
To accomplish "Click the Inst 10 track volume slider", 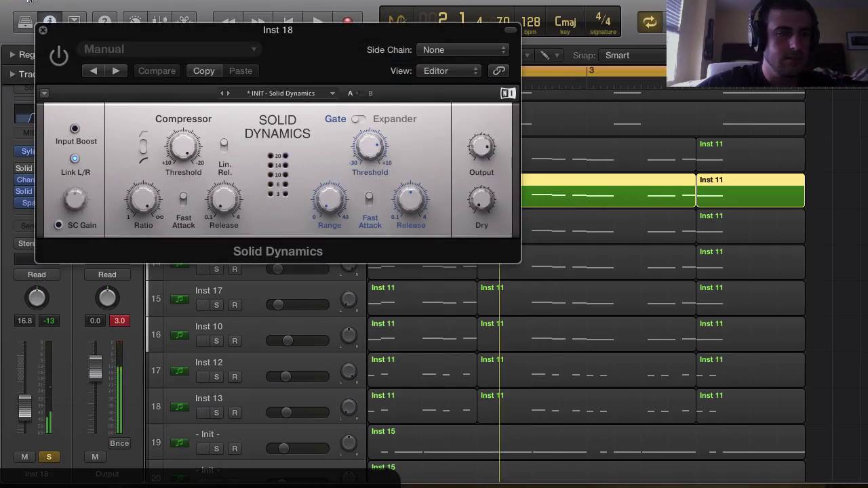I will [297, 341].
